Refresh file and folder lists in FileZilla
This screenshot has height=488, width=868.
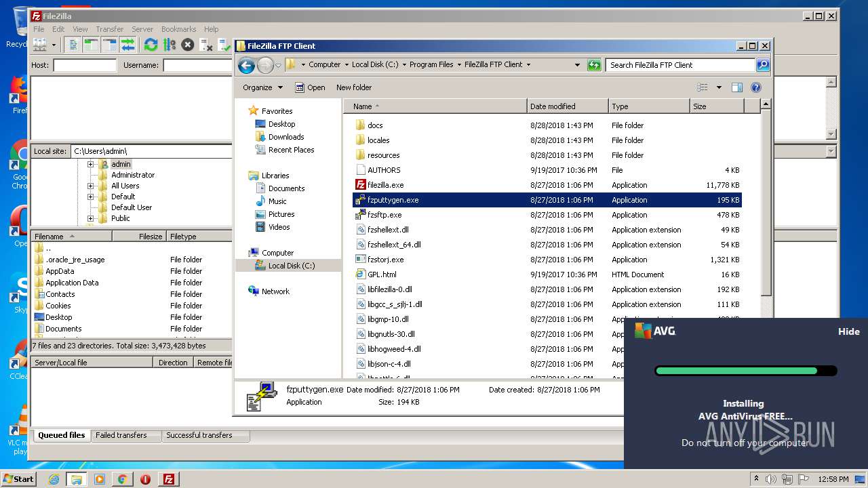[x=151, y=45]
